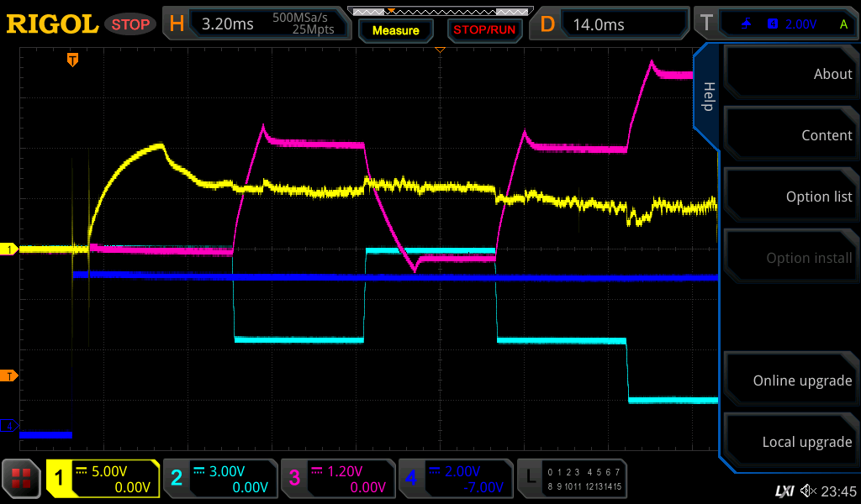861x504 pixels.
Task: Select the Option list menu item
Action: click(x=790, y=197)
